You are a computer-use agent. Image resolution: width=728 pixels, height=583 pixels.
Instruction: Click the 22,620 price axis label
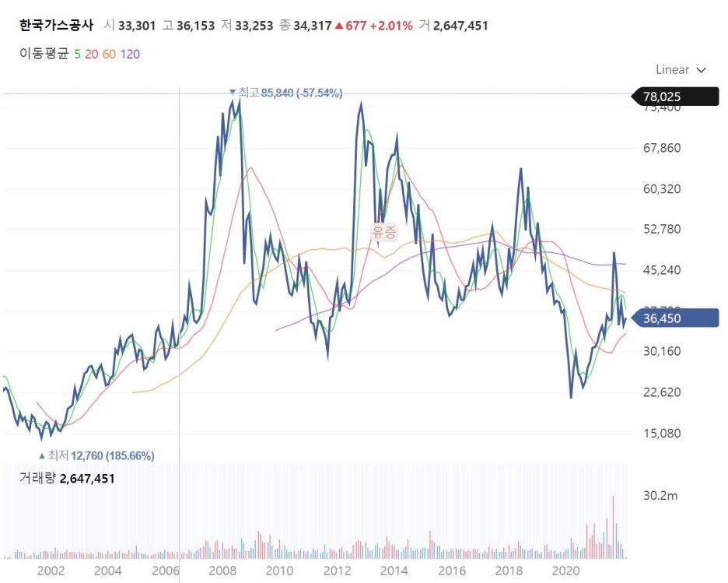(662, 392)
